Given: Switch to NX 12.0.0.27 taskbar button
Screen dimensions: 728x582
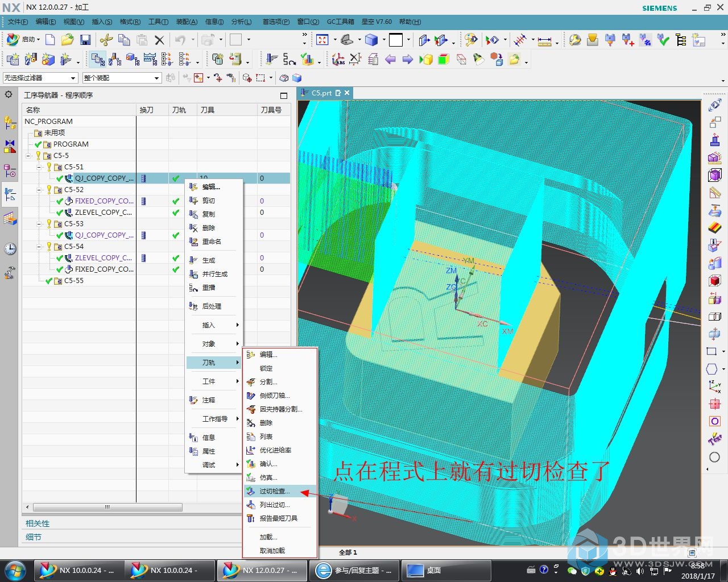Looking at the screenshot, I should 262,570.
